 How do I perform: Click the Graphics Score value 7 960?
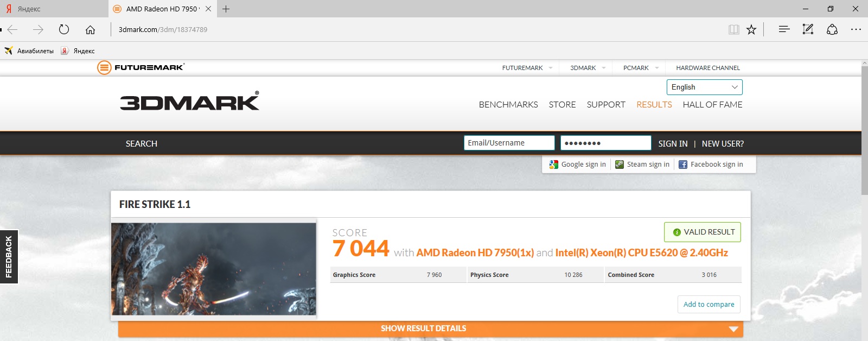coord(434,275)
